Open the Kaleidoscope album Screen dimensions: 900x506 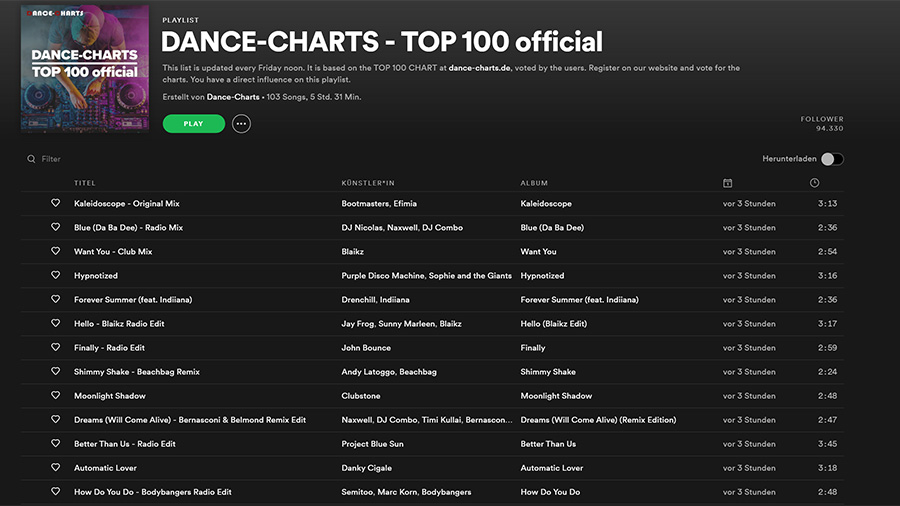546,204
